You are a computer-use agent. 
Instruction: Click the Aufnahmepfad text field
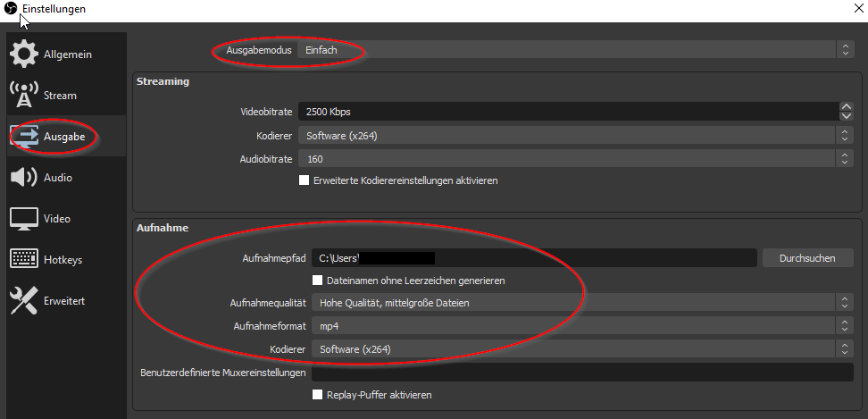click(534, 258)
